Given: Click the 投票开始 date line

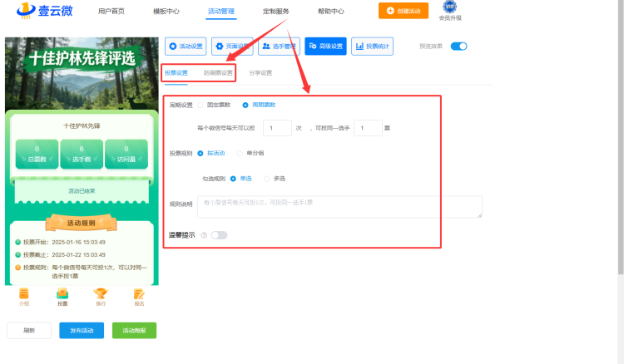Looking at the screenshot, I should (x=60, y=242).
